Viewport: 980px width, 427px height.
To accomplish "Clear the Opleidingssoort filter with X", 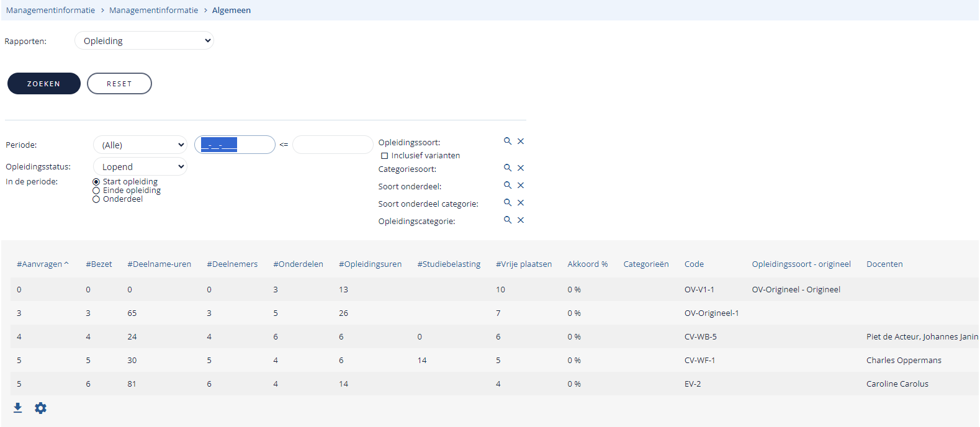I will 521,142.
